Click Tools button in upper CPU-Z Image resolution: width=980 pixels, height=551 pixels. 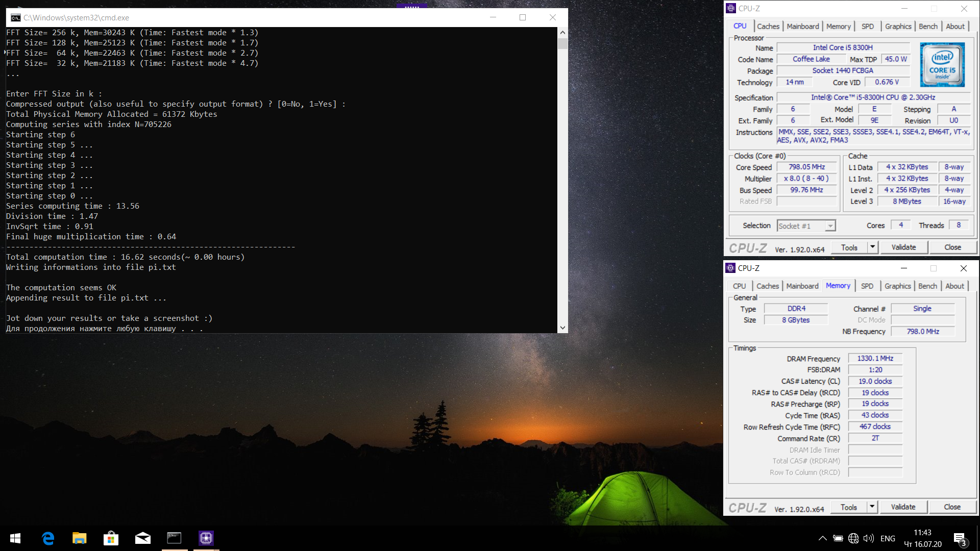(849, 247)
